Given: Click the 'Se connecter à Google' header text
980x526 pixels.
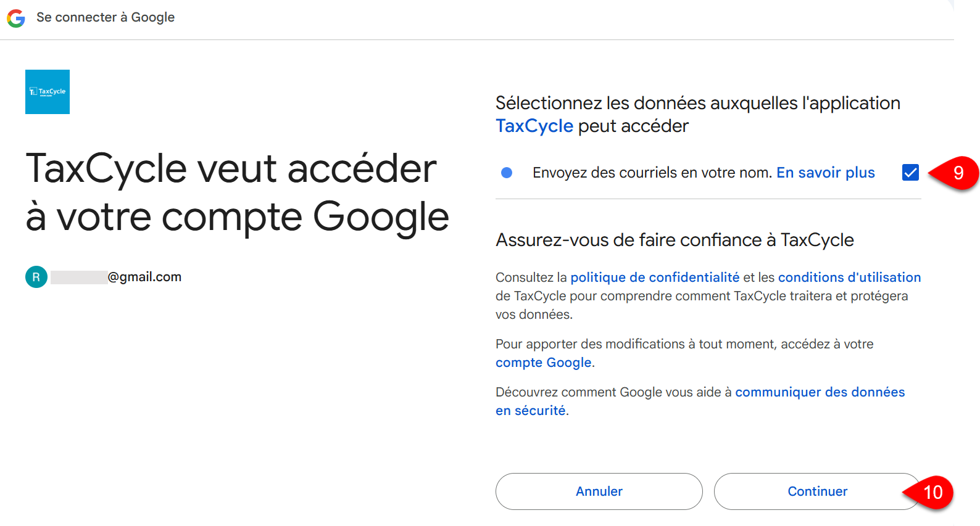Looking at the screenshot, I should [x=106, y=17].
